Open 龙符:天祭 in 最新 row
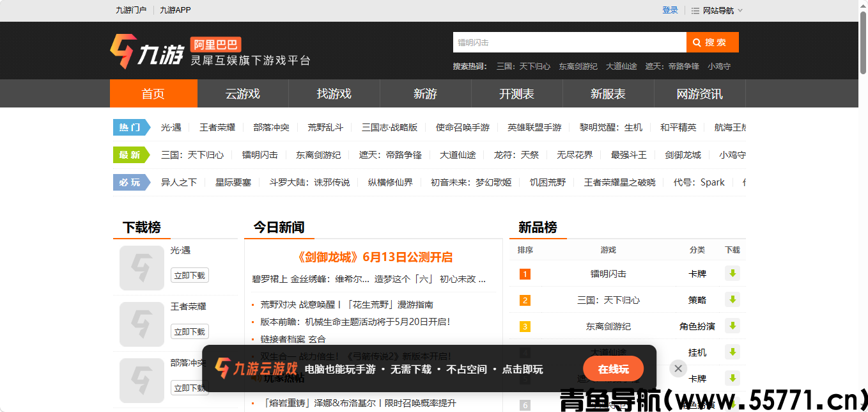 516,155
